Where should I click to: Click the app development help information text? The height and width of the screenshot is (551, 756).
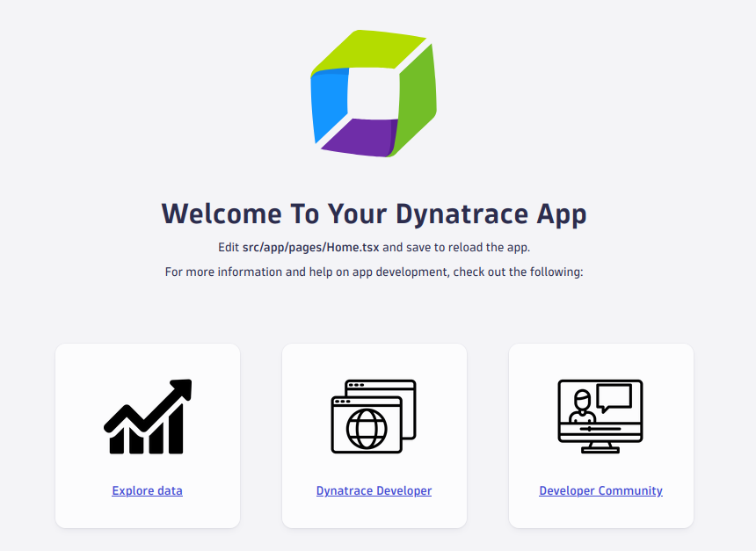click(x=374, y=272)
